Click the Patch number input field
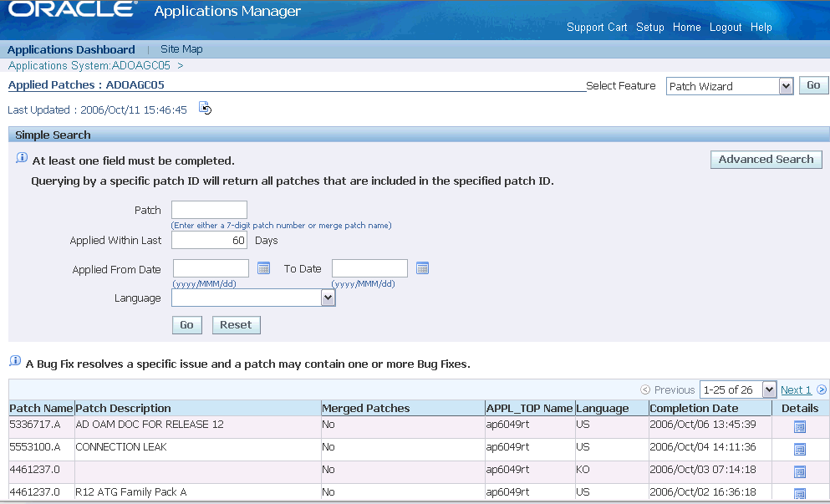Image resolution: width=830 pixels, height=504 pixels. [209, 210]
